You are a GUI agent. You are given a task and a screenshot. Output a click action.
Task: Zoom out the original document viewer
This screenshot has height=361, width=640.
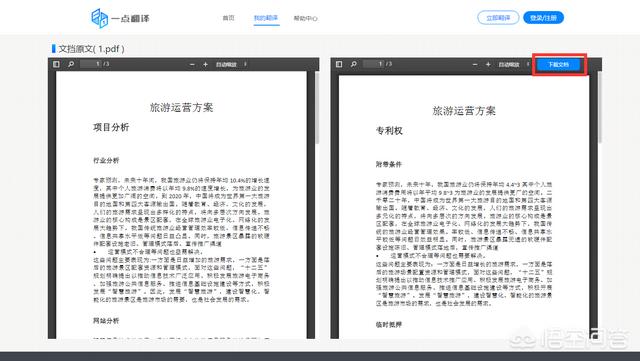coord(192,65)
